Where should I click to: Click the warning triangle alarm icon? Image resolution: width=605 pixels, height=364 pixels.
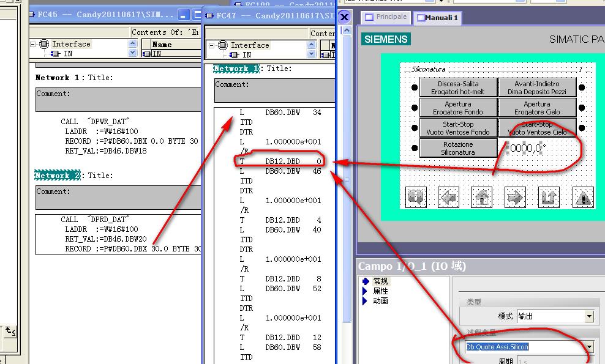pos(583,197)
